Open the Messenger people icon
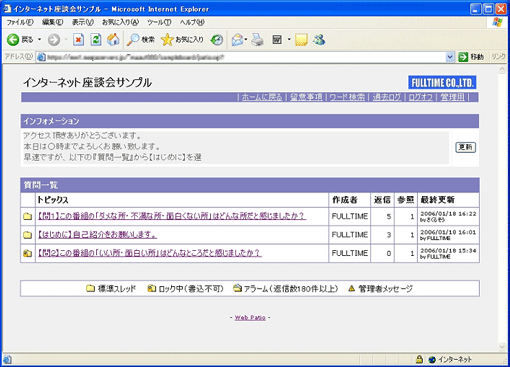Screen dimensions: 510x367 319,40
